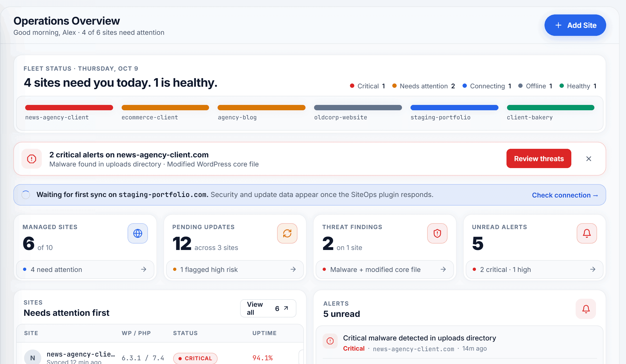Screen dimensions: 626x364
Task: Click the shield icon in Threat Findings card
Action: tap(437, 233)
